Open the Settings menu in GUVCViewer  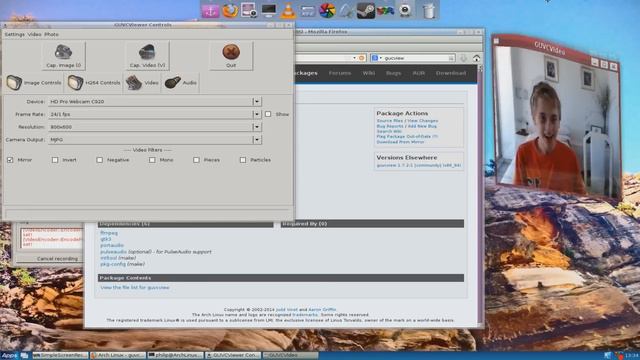(15, 34)
